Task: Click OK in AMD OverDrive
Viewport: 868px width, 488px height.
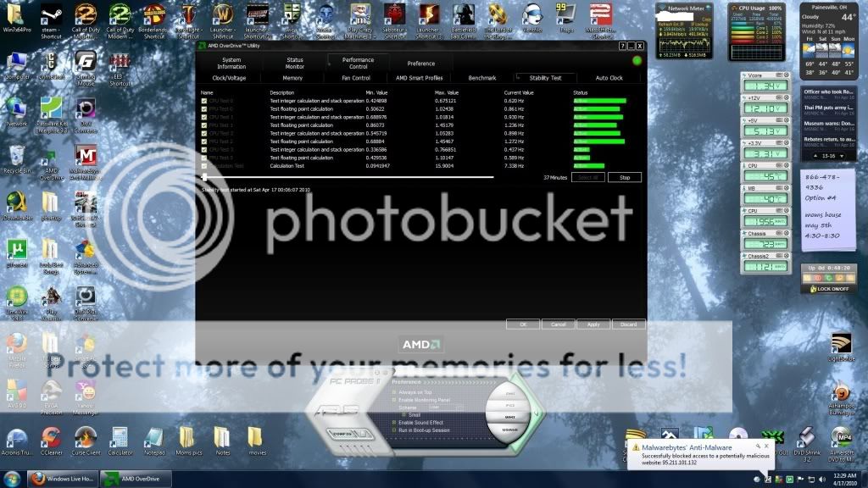Action: [x=523, y=324]
